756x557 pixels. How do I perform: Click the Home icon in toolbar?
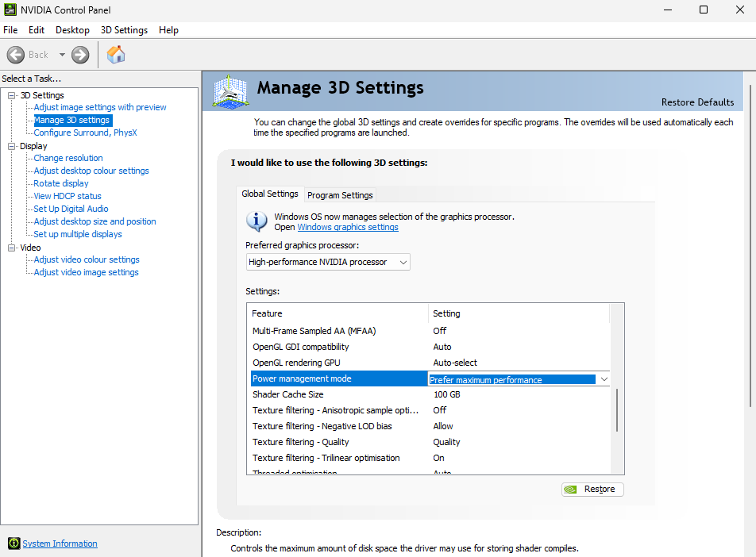116,55
